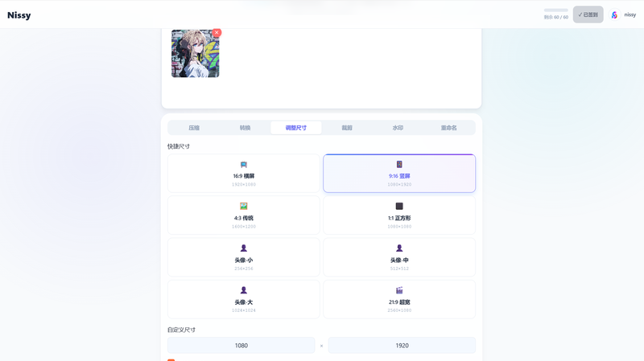Choose the 16:9 横屏 preset
Image resolution: width=644 pixels, height=361 pixels.
[x=244, y=173]
